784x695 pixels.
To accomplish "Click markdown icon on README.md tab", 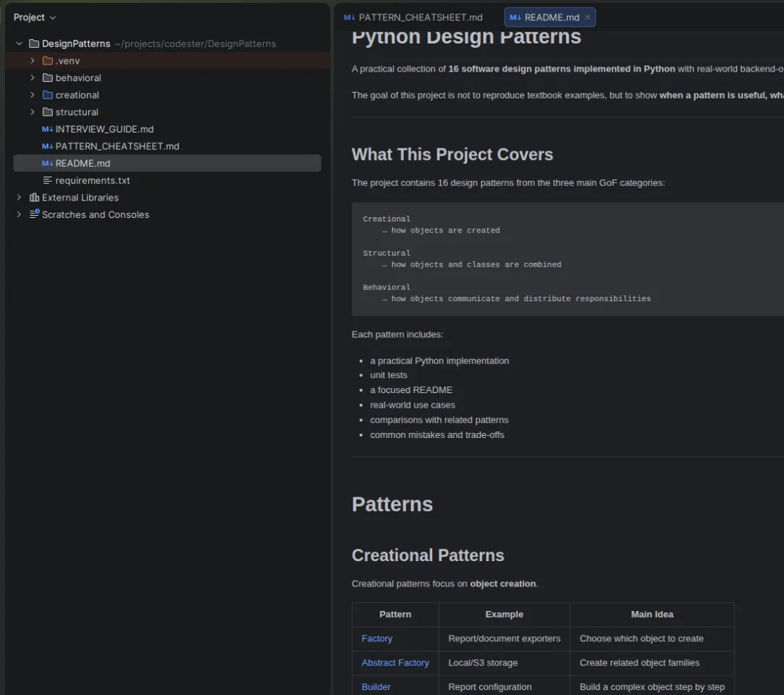I will click(515, 17).
